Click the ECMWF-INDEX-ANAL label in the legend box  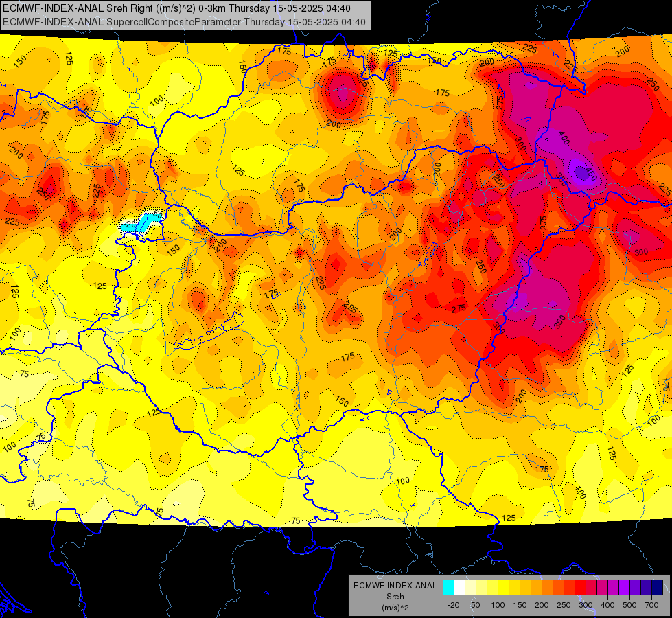coord(395,586)
